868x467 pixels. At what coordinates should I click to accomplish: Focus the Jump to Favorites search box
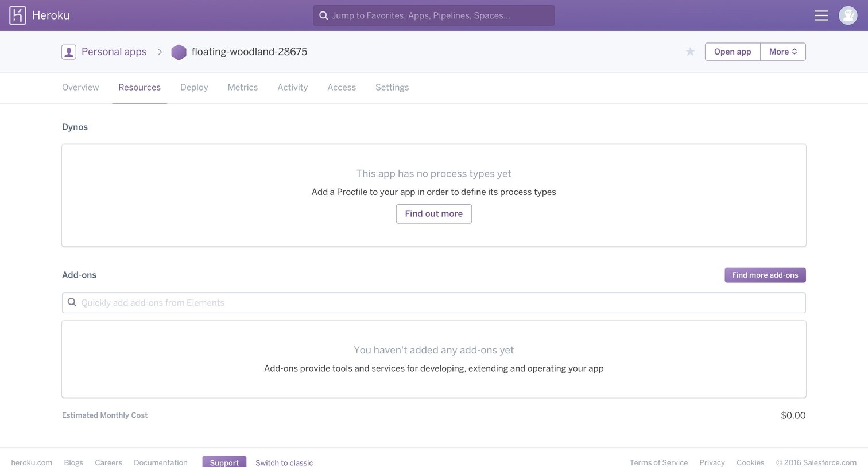pos(434,15)
